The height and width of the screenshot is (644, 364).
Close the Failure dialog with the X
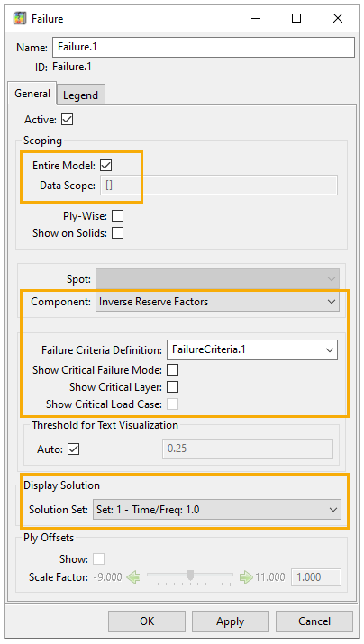tap(338, 18)
